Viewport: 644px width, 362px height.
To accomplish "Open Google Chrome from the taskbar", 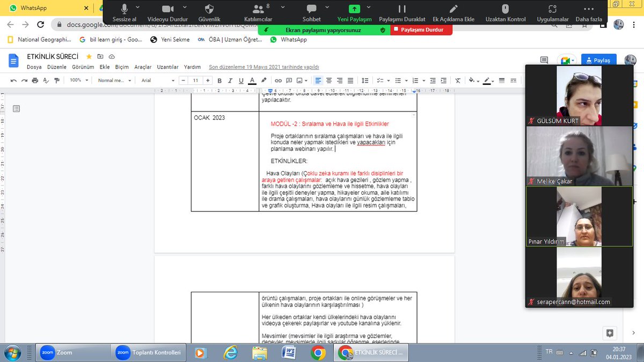I will pos(318,352).
